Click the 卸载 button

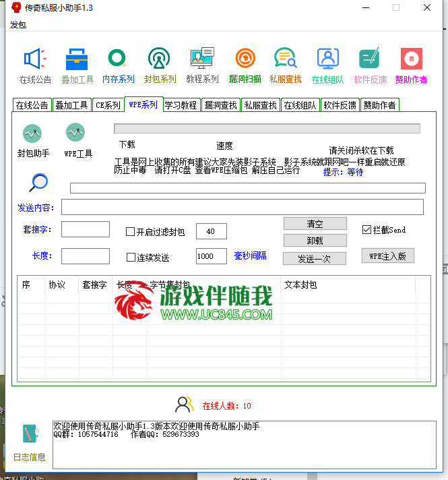click(315, 241)
